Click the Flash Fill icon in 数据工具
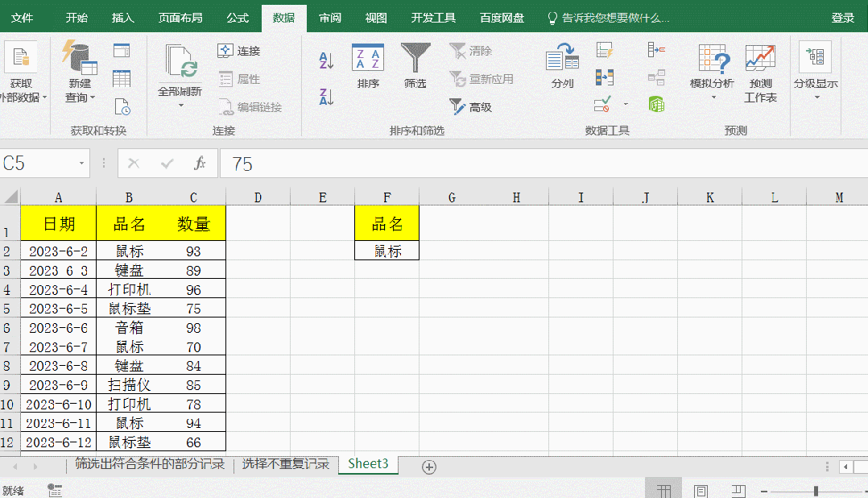This screenshot has height=498, width=868. [605, 51]
